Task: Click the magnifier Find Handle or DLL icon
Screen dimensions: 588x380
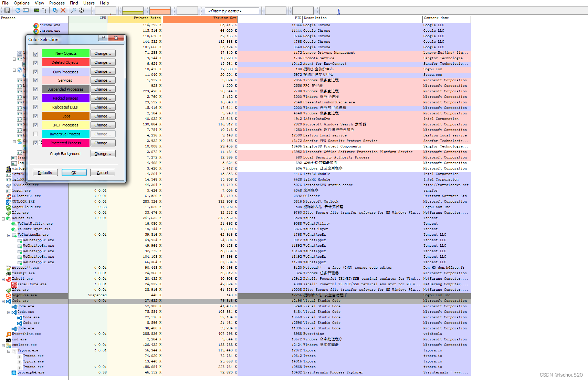Action: click(x=74, y=10)
